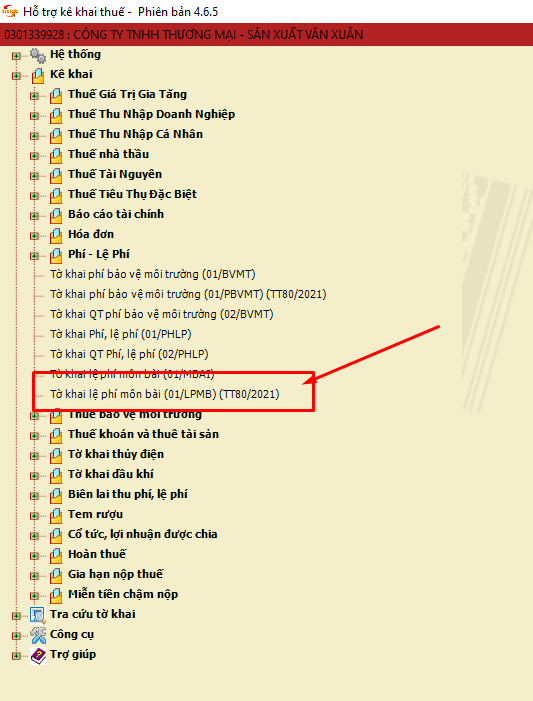The width and height of the screenshot is (533, 701).
Task: Open Tờ khai lệ phí môn bài (01/LPMB) (TT80/2021)
Action: pyautogui.click(x=165, y=394)
